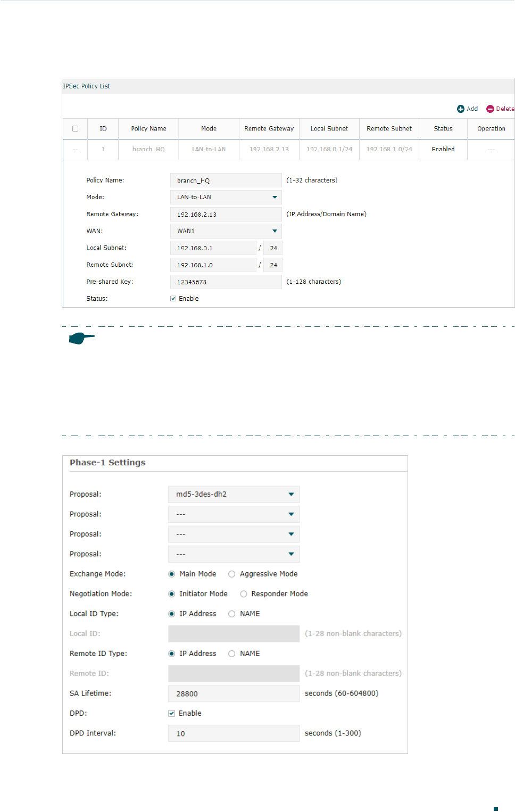Select Responder Mode negotiation option
This screenshot has width=515, height=812.
(243, 594)
